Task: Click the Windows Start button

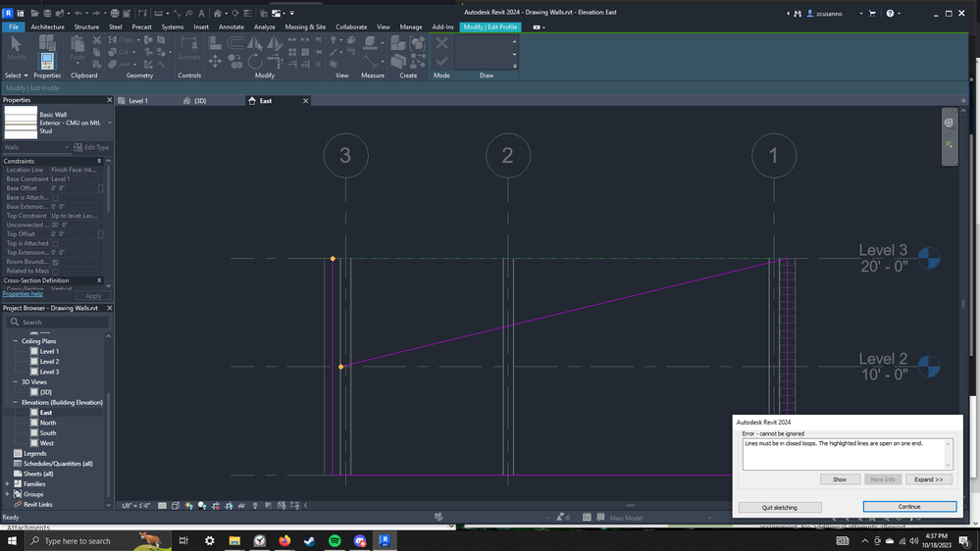Action: [12, 541]
